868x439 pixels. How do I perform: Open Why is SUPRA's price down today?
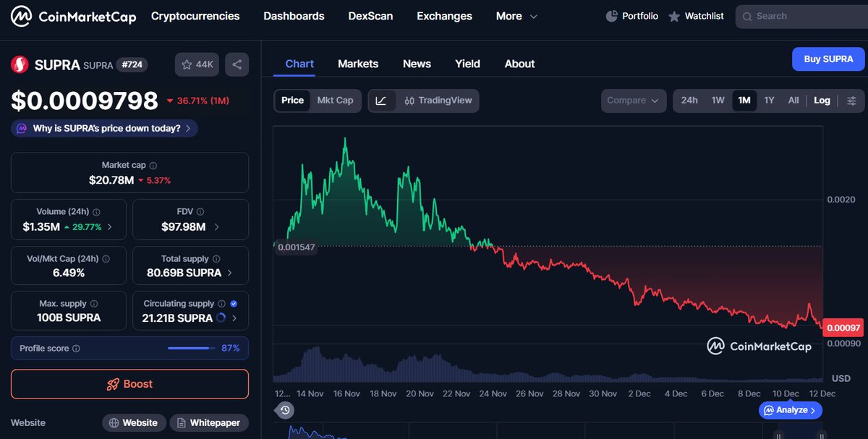point(104,128)
